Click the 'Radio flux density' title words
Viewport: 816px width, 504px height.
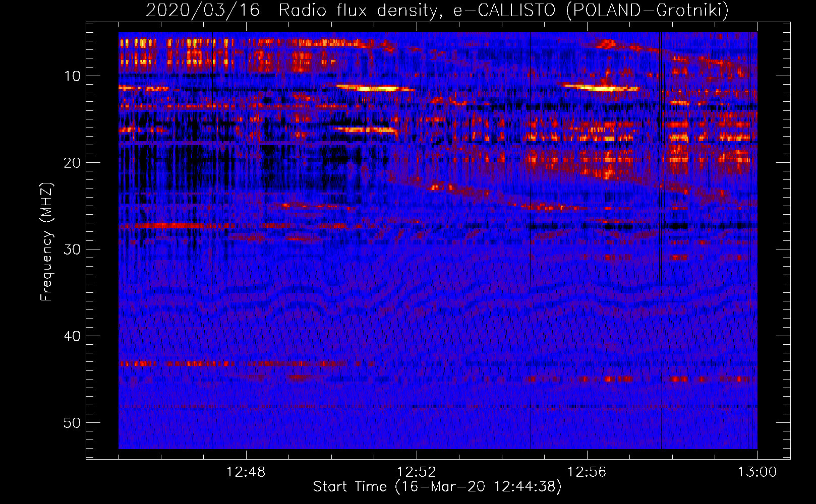tap(361, 10)
